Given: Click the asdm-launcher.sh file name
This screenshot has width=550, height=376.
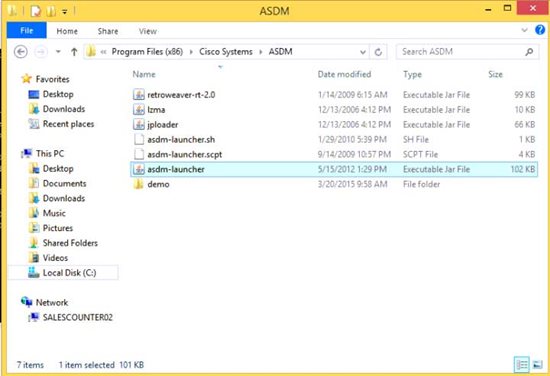Looking at the screenshot, I should (181, 140).
